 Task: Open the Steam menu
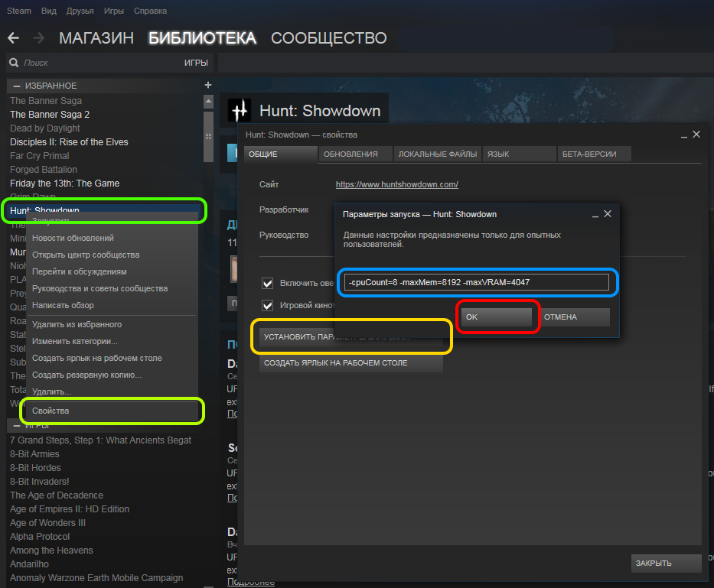(x=18, y=11)
